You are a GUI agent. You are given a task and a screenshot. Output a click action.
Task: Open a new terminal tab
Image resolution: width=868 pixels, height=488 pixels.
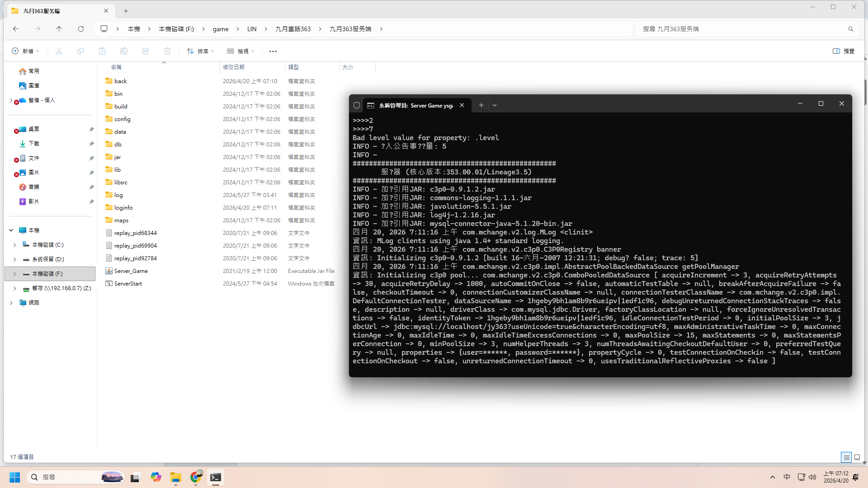click(481, 105)
